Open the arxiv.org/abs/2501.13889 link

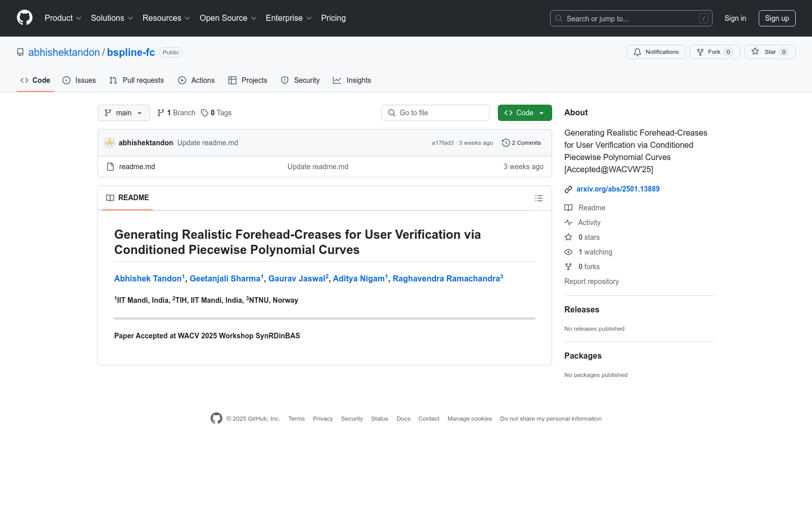click(618, 189)
